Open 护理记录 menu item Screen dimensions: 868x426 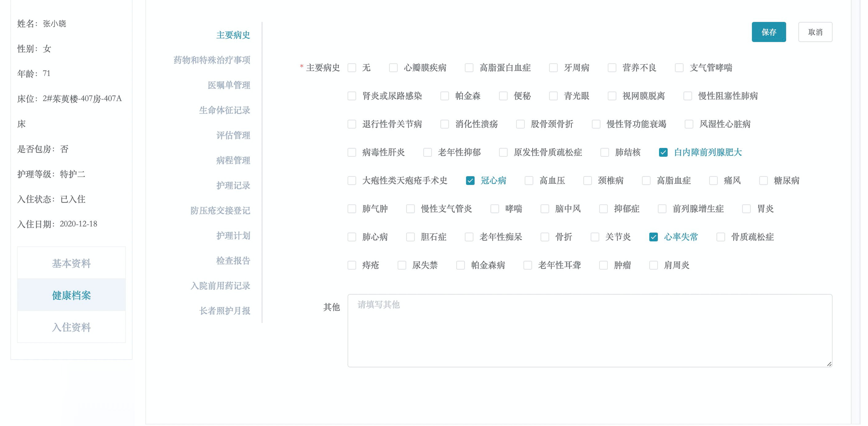pos(233,186)
